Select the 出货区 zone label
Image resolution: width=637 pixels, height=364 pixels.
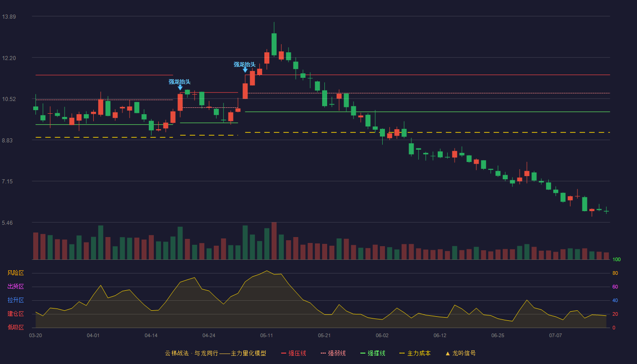coord(15,287)
